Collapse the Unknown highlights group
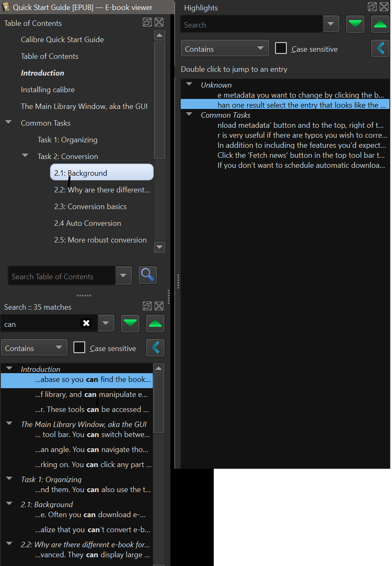392x566 pixels. point(189,84)
